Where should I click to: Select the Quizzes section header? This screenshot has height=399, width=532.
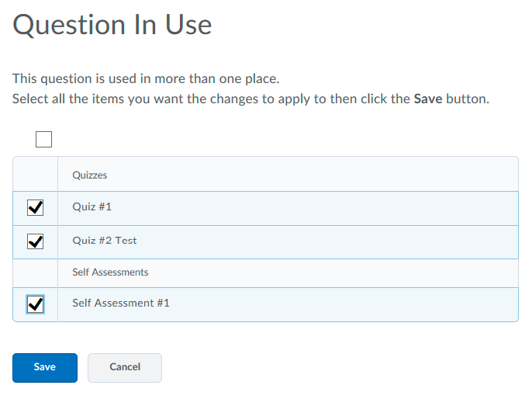[90, 175]
